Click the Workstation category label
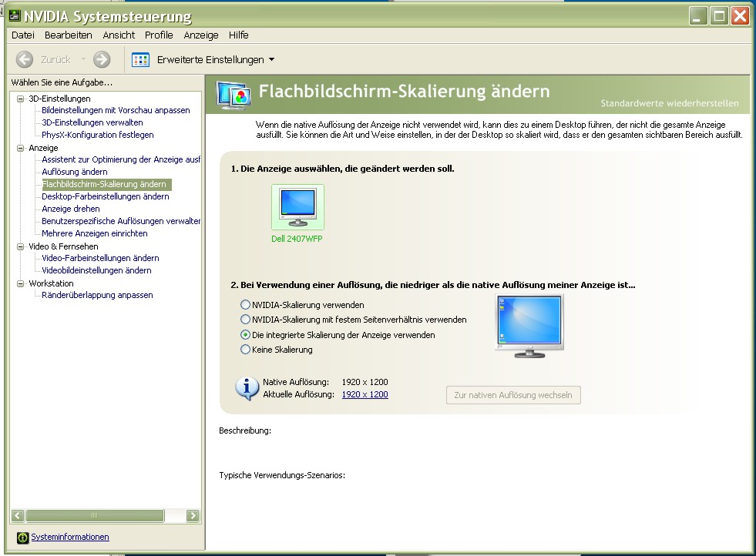The height and width of the screenshot is (556, 756). (51, 283)
